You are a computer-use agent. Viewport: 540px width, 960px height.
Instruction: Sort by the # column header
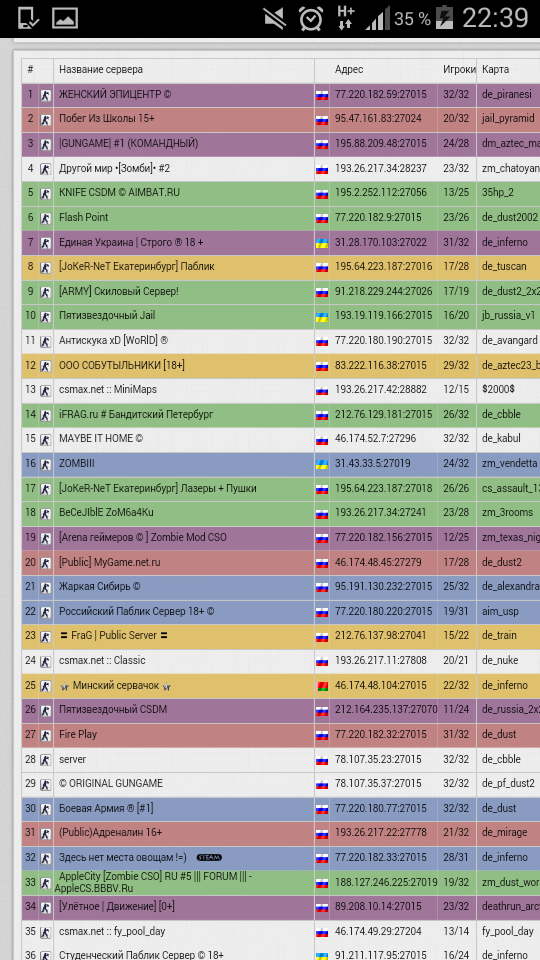click(30, 70)
